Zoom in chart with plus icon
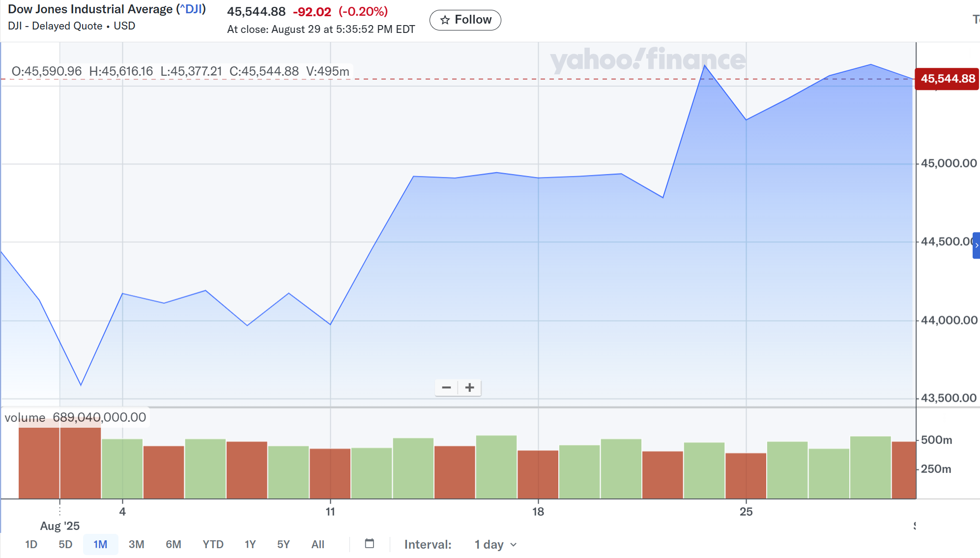The image size is (980, 558). point(470,388)
